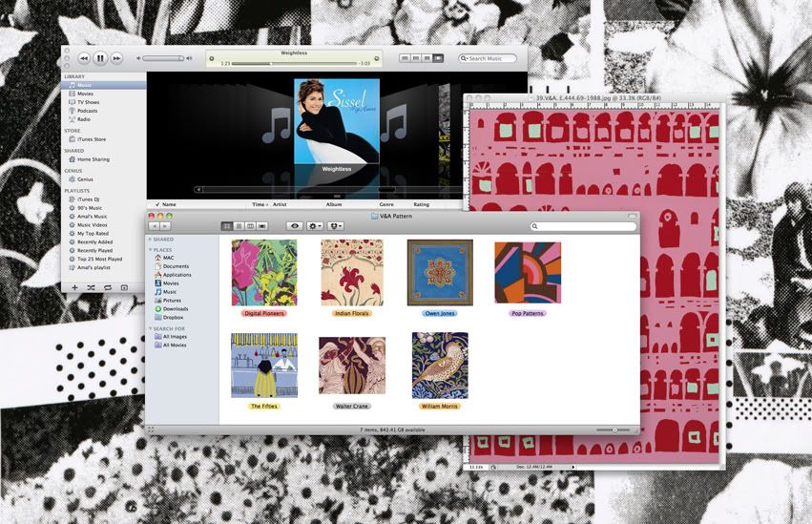Open Downloads in Finder sidebar

click(x=172, y=309)
